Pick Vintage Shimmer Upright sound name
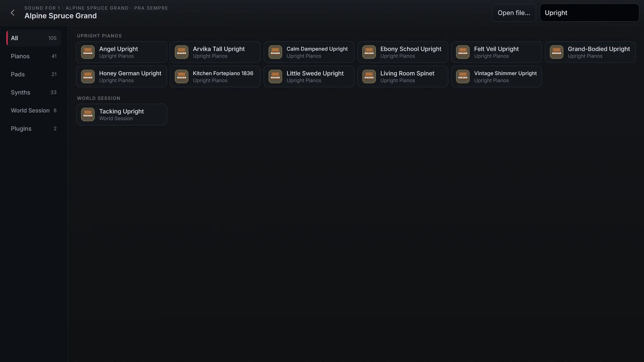This screenshot has height=362, width=644. point(506,73)
